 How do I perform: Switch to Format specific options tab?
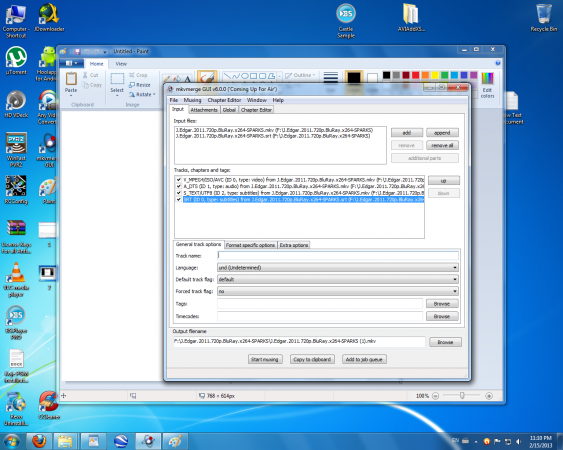tap(250, 245)
